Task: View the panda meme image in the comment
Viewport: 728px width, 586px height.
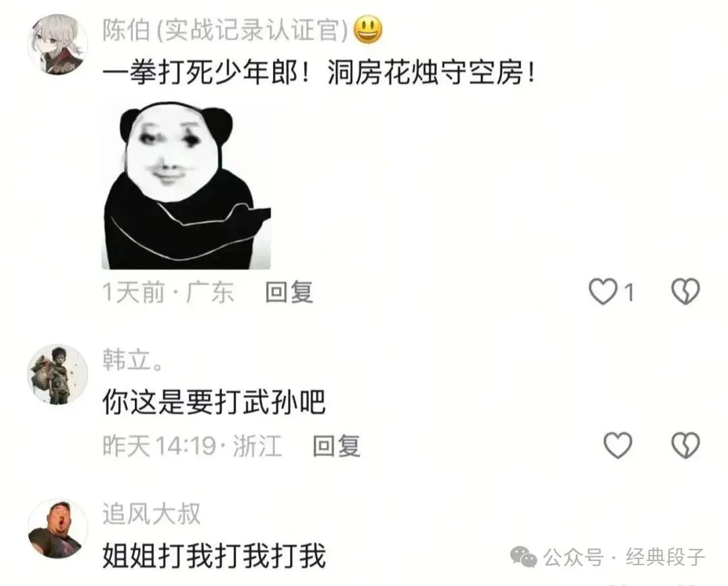Action: 186,186
